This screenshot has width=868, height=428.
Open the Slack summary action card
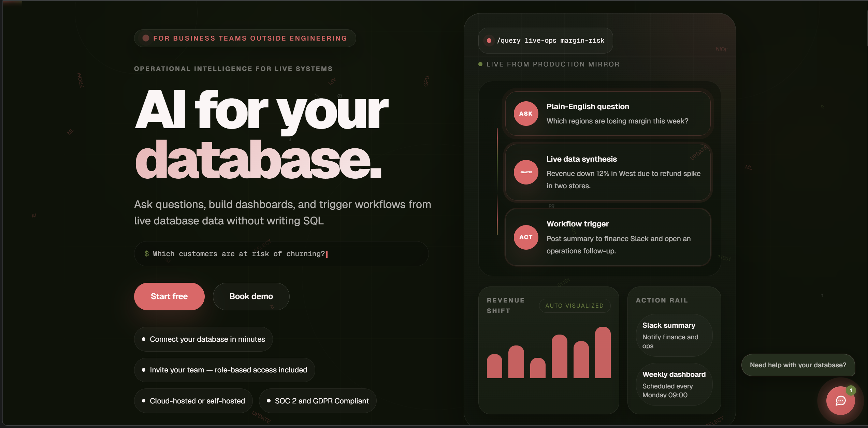(674, 335)
